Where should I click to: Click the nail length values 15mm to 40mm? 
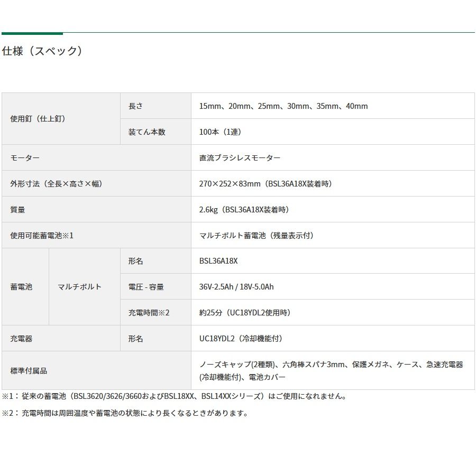(x=283, y=106)
